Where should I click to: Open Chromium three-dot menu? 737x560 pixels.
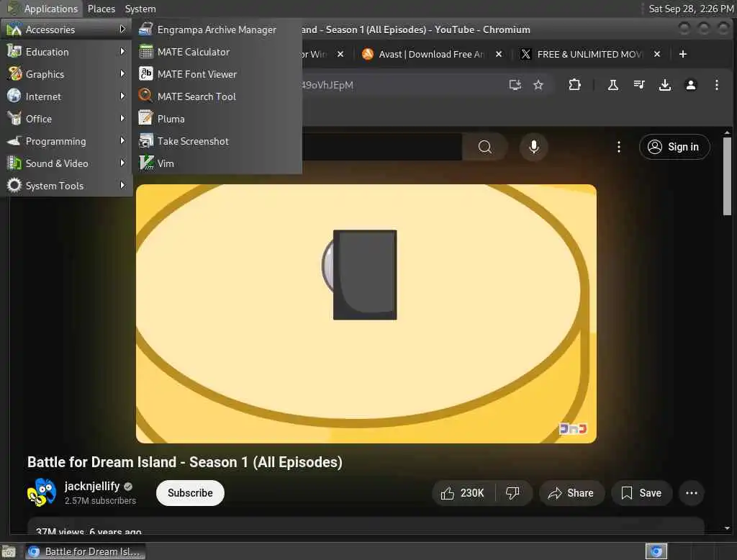(x=716, y=85)
